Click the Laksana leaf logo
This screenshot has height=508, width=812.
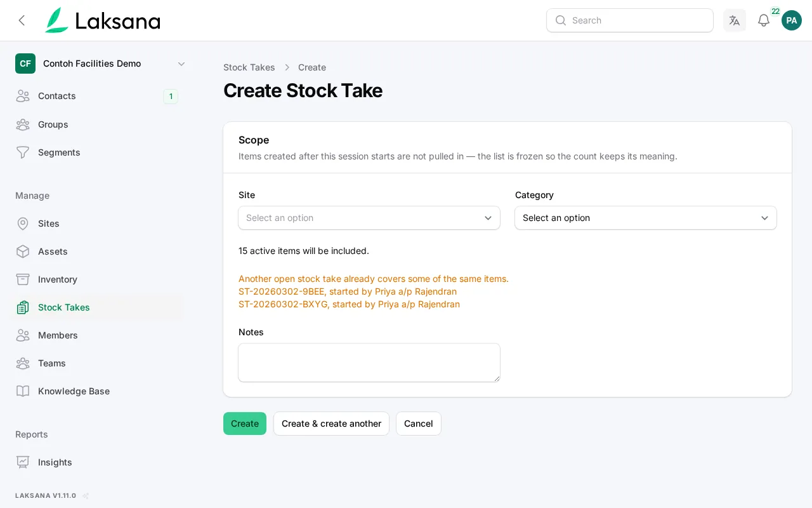pos(56,20)
